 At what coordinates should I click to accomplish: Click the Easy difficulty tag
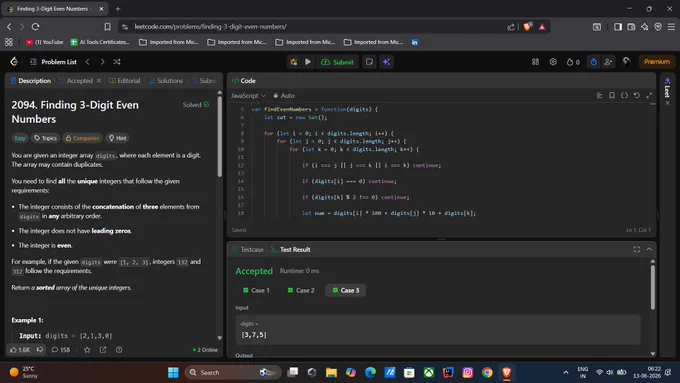20,138
